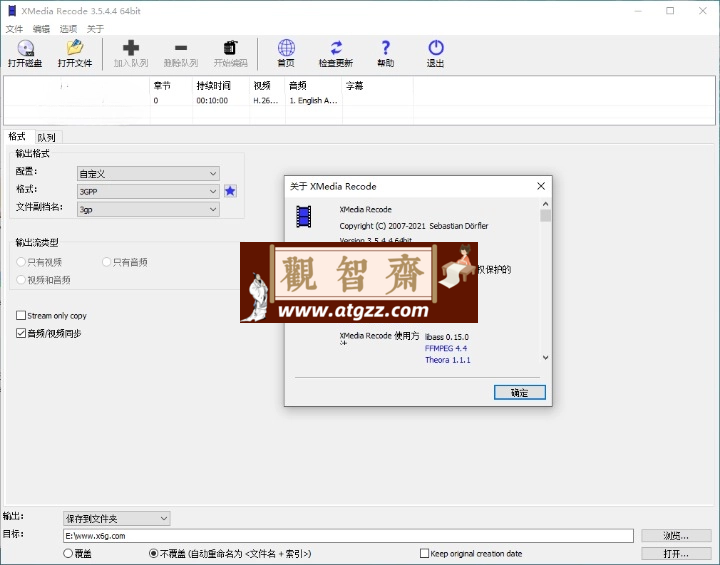Click the Chapter (章节) column header
Screen dimensions: 720x565
click(171, 86)
